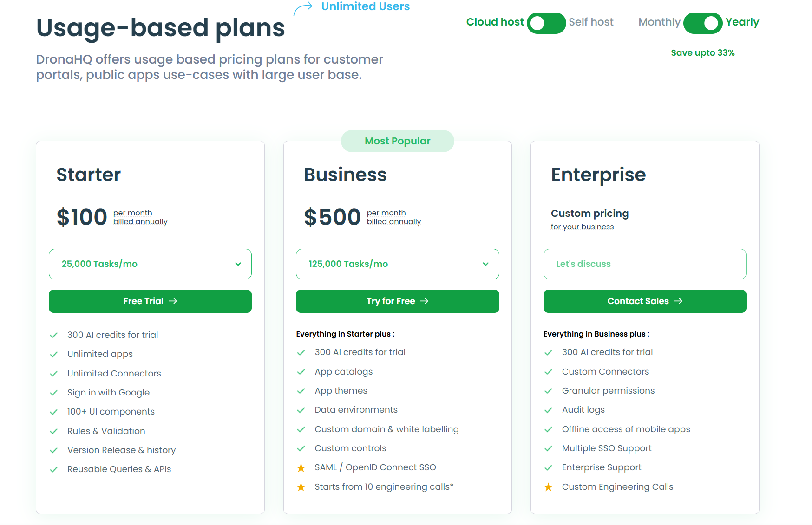This screenshot has height=525, width=812.
Task: Open the 25,000 Tasks/mo dropdown
Action: pyautogui.click(x=150, y=264)
